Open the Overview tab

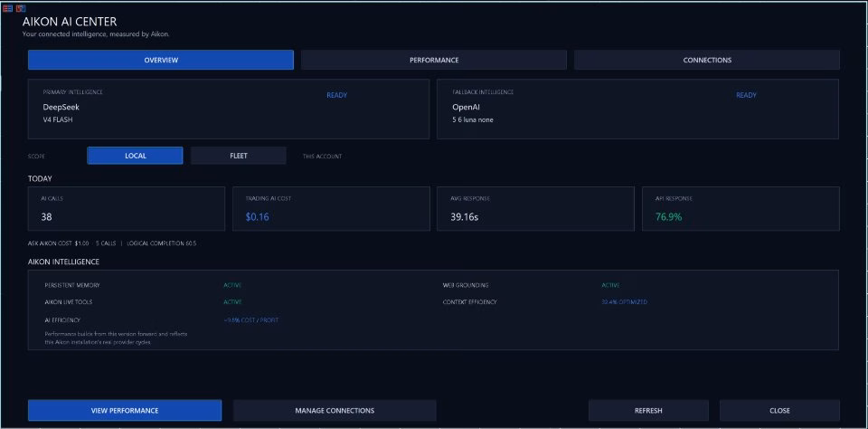[161, 60]
